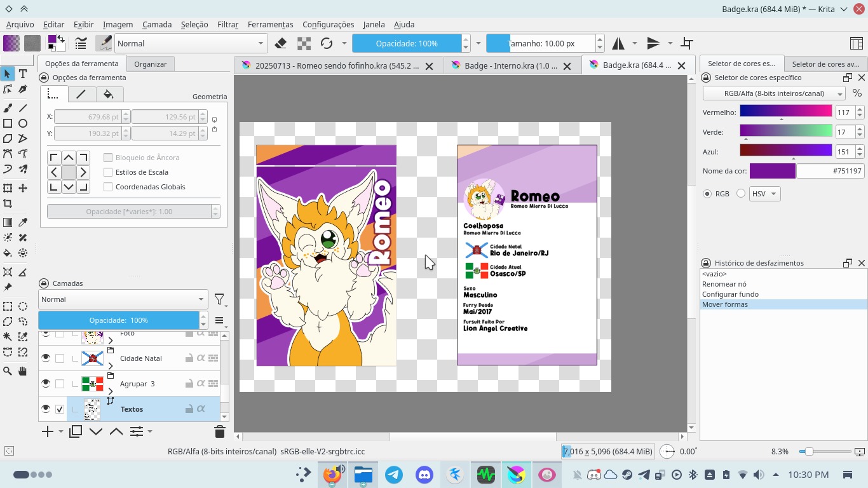Select the Rectangle shape tool
The height and width of the screenshot is (488, 868).
8,123
